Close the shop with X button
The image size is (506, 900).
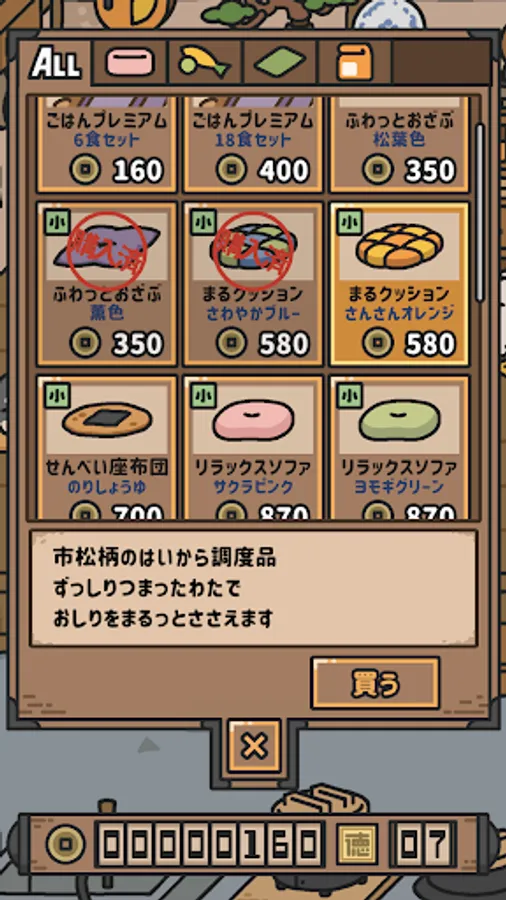[254, 746]
